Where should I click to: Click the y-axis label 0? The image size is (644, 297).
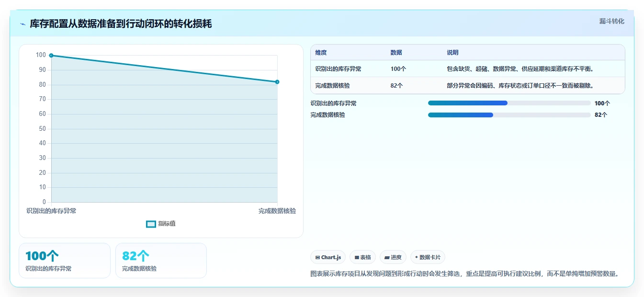click(x=44, y=202)
